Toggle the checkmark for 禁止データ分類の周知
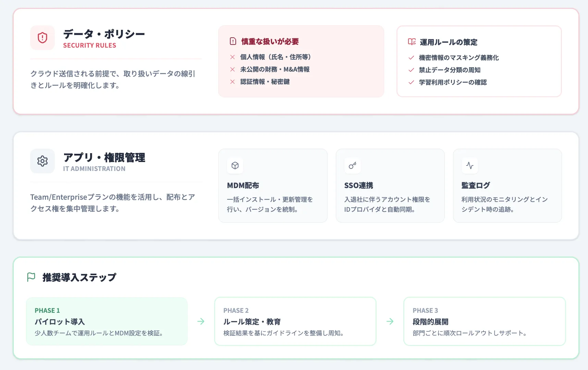The width and height of the screenshot is (588, 370). pos(411,70)
